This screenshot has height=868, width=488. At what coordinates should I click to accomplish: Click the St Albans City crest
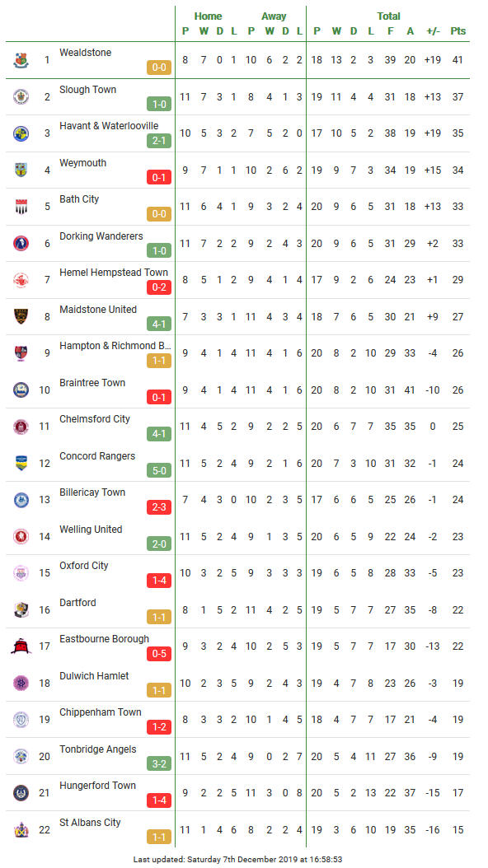(21, 829)
